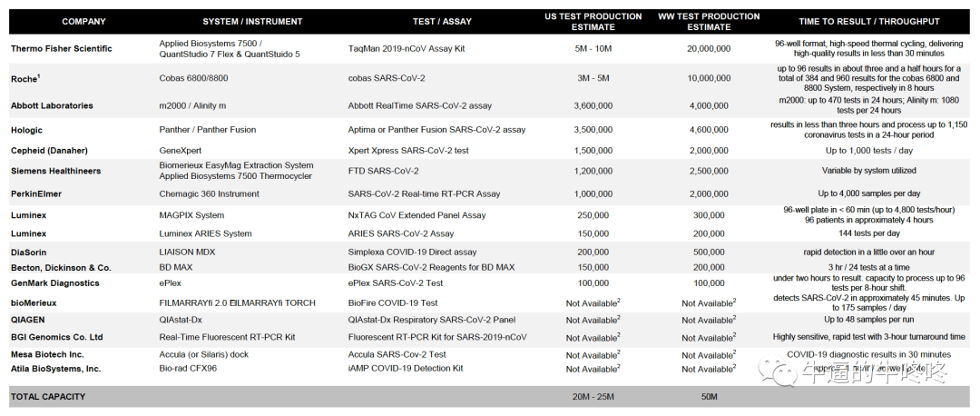
Task: Select the DiaSorin company cell
Action: point(28,253)
